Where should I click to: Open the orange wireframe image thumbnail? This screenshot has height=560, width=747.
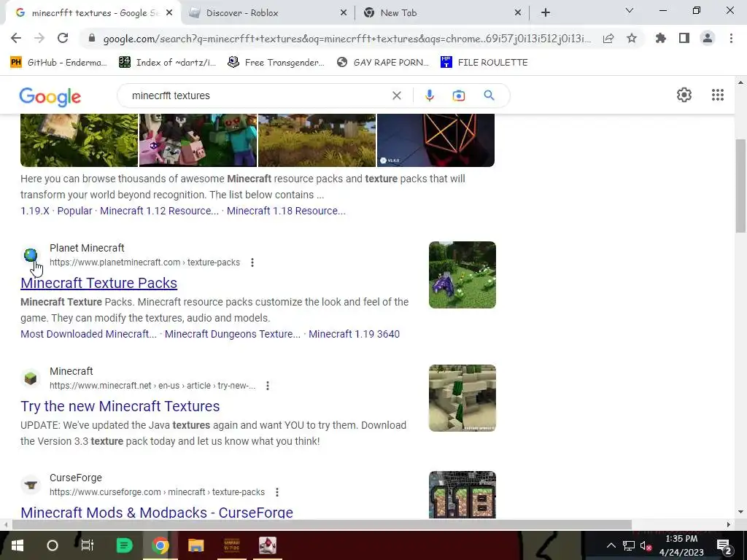tap(436, 140)
